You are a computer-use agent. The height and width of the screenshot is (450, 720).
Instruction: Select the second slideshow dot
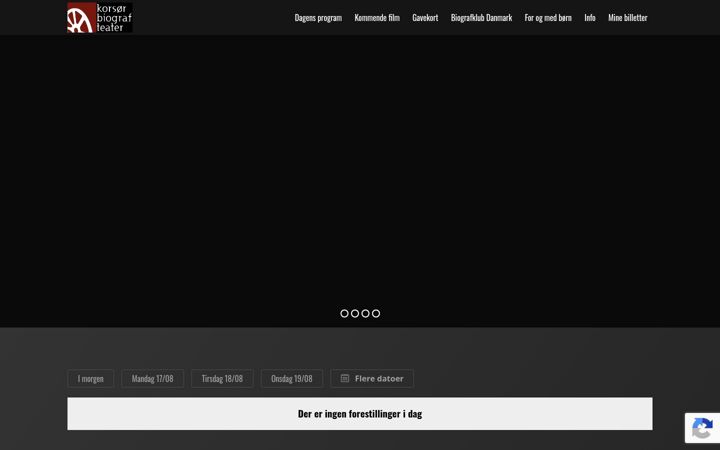point(355,314)
